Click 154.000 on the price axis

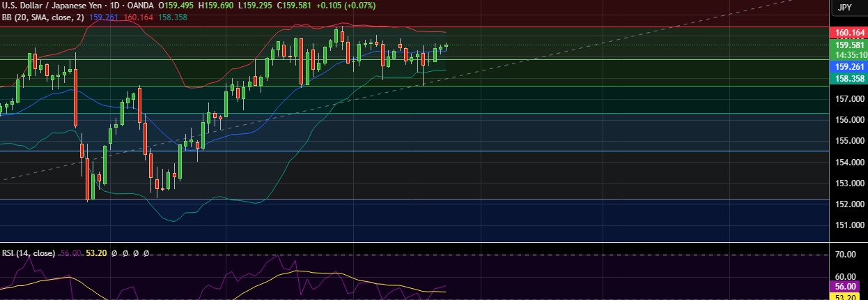[848, 163]
